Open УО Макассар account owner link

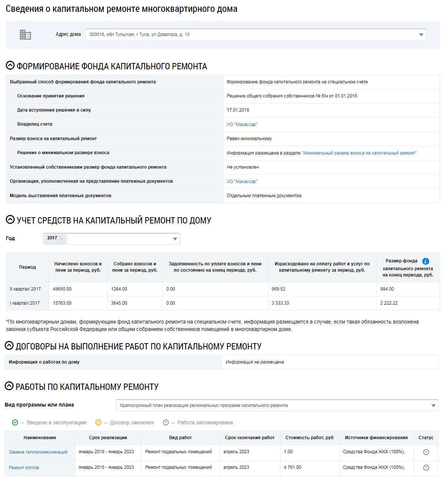[242, 125]
